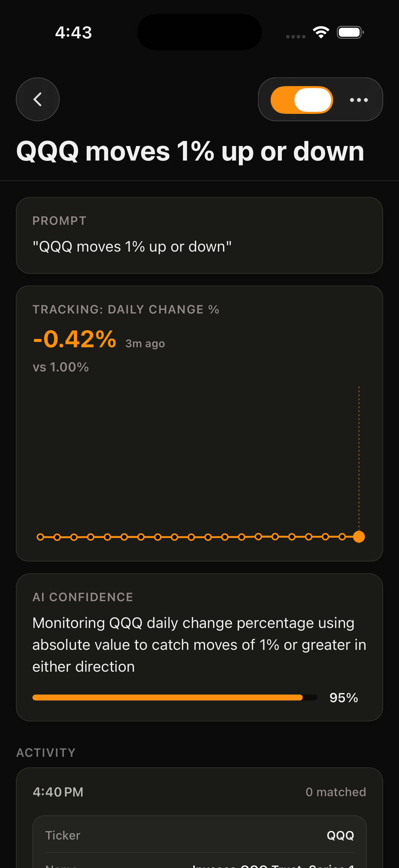Screen dimensions: 399x868
Task: Tap the back chevron to return
Action: pos(37,99)
